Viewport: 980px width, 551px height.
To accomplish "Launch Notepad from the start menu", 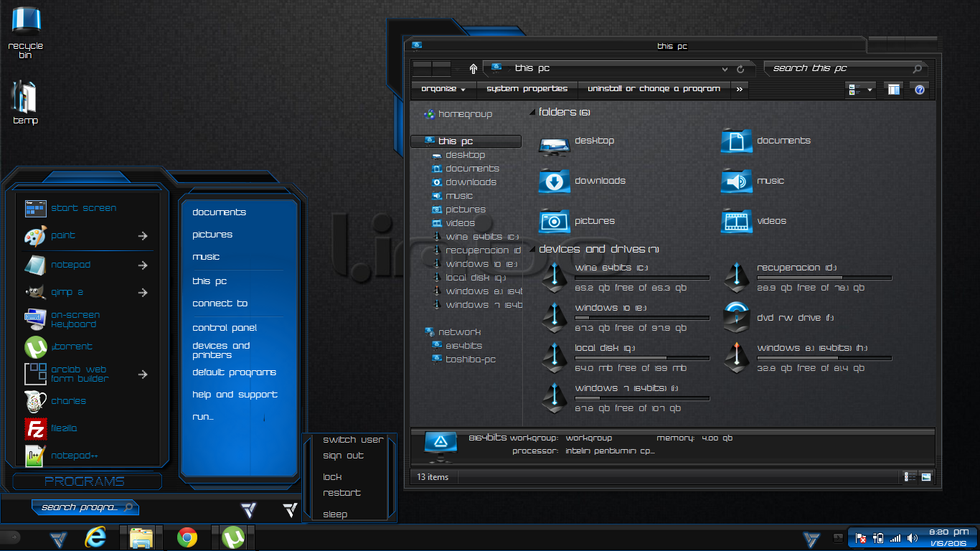I will (x=70, y=265).
